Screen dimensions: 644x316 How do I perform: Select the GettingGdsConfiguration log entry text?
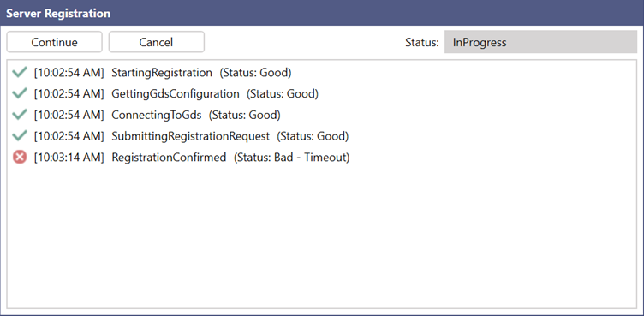[176, 93]
